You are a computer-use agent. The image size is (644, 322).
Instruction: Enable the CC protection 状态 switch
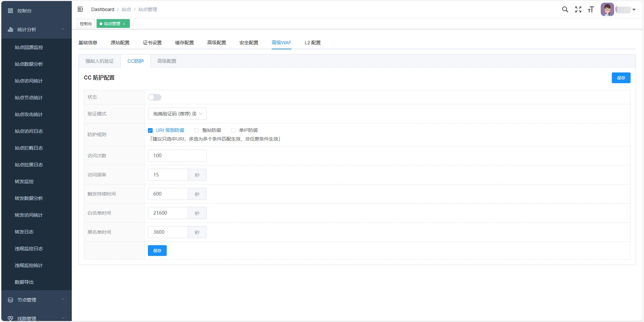click(x=155, y=97)
